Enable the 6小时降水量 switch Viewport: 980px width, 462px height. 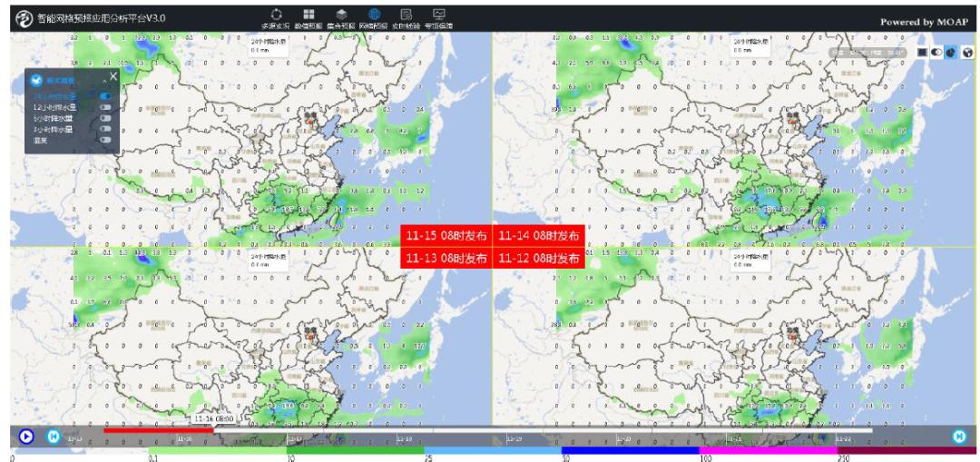[x=105, y=118]
